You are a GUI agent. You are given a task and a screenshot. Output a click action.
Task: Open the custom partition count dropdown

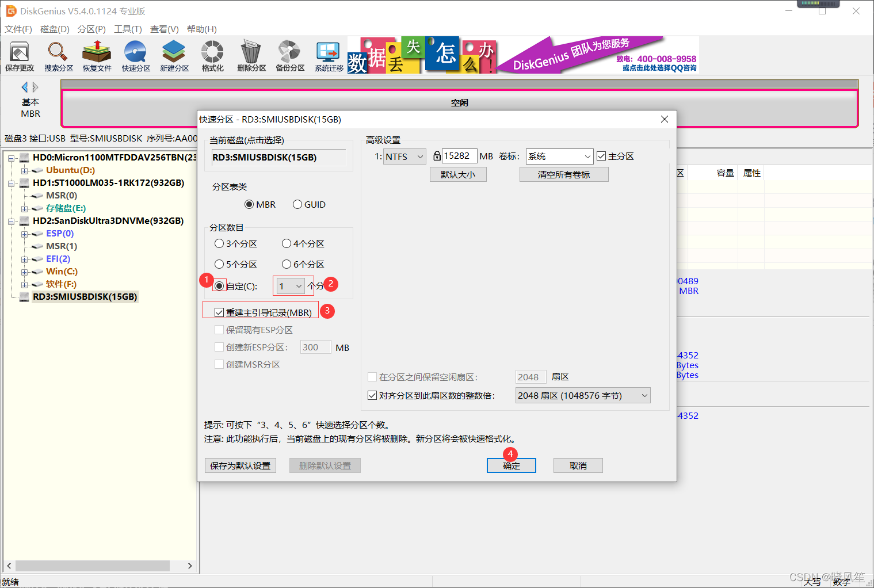tap(291, 286)
